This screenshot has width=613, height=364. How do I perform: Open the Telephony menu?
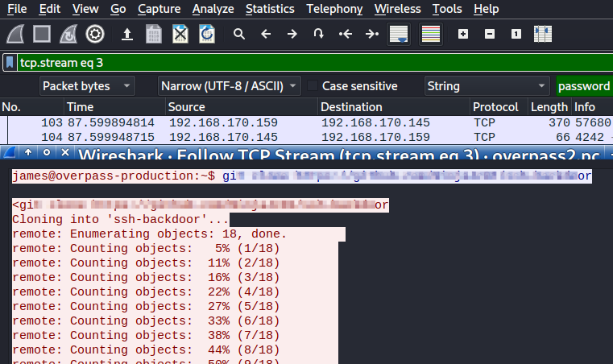coord(334,9)
